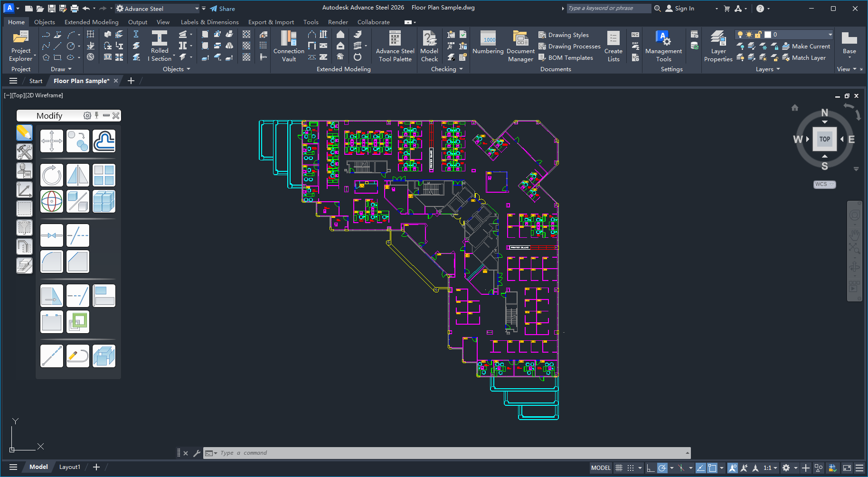Image resolution: width=868 pixels, height=477 pixels.
Task: Click the ViewCube Home icon
Action: pyautogui.click(x=795, y=108)
